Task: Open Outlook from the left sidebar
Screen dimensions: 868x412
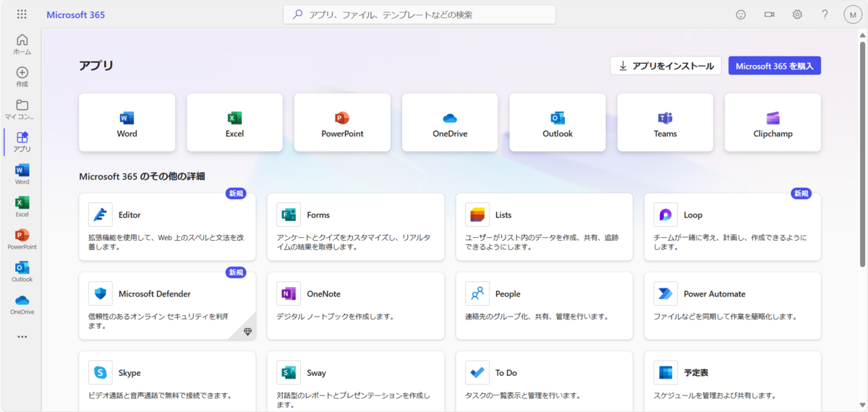Action: point(22,272)
